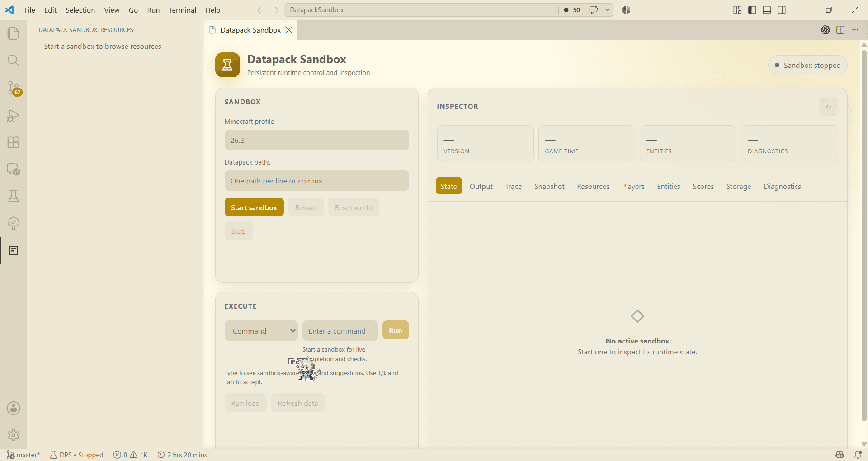
Task: Go back with the navigation arrow
Action: [x=260, y=10]
